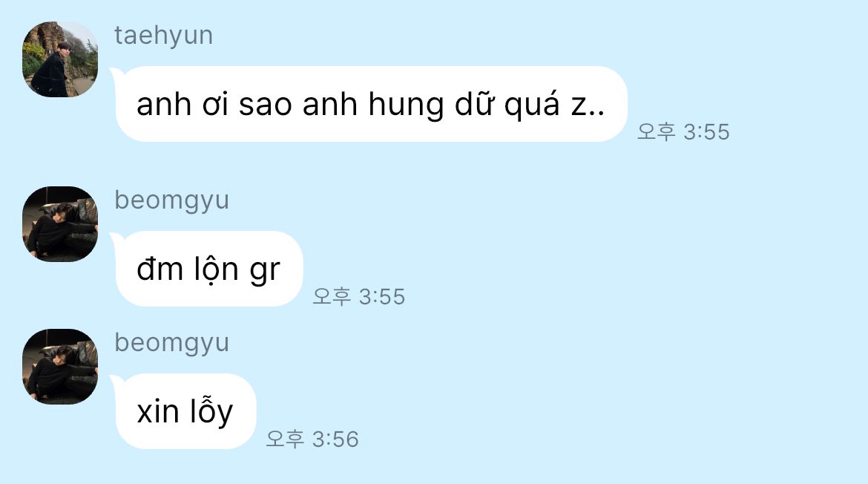This screenshot has height=484, width=868.
Task: Click the word 'quá' in taehyun's message
Action: pos(531,105)
